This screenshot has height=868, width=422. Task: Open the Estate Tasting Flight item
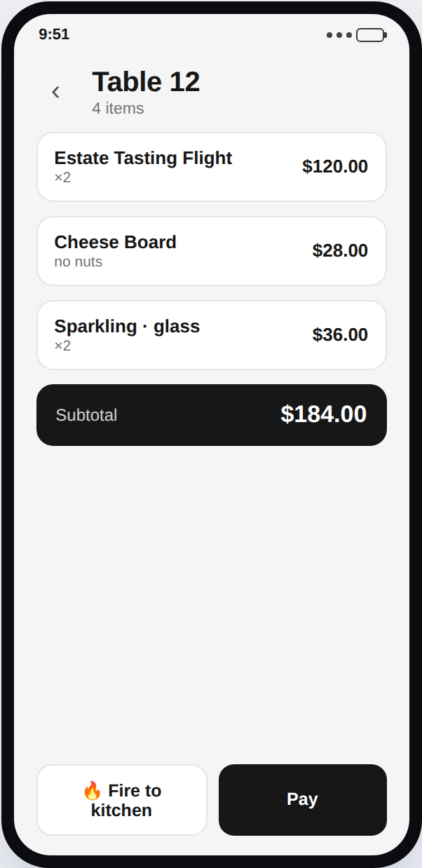tap(212, 167)
